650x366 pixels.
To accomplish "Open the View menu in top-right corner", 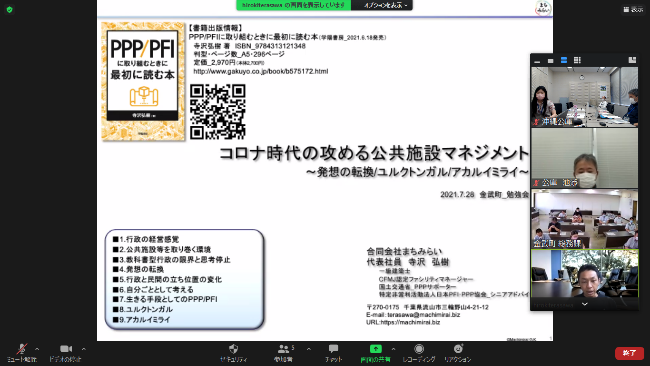I will (633, 9).
